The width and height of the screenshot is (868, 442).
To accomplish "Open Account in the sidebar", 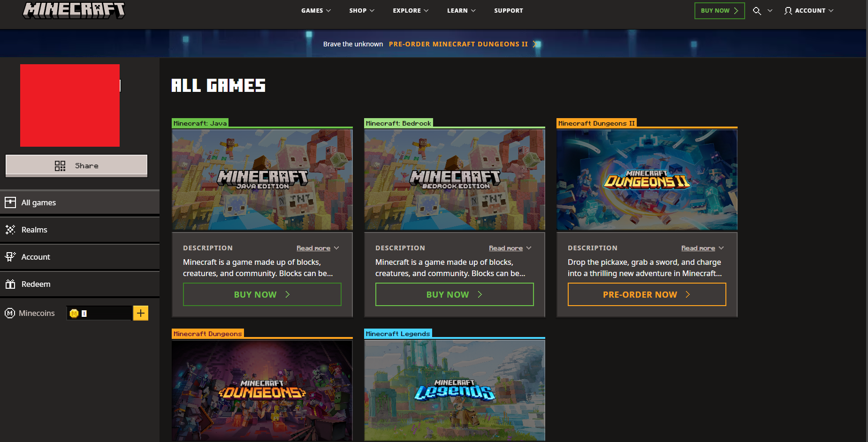I will tap(80, 257).
